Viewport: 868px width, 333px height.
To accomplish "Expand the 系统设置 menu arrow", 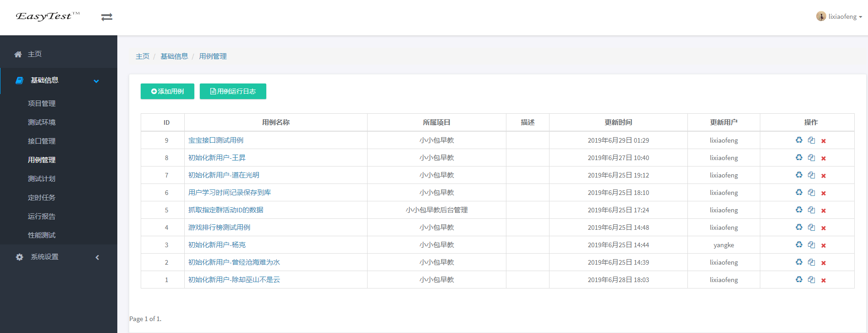I will point(97,257).
